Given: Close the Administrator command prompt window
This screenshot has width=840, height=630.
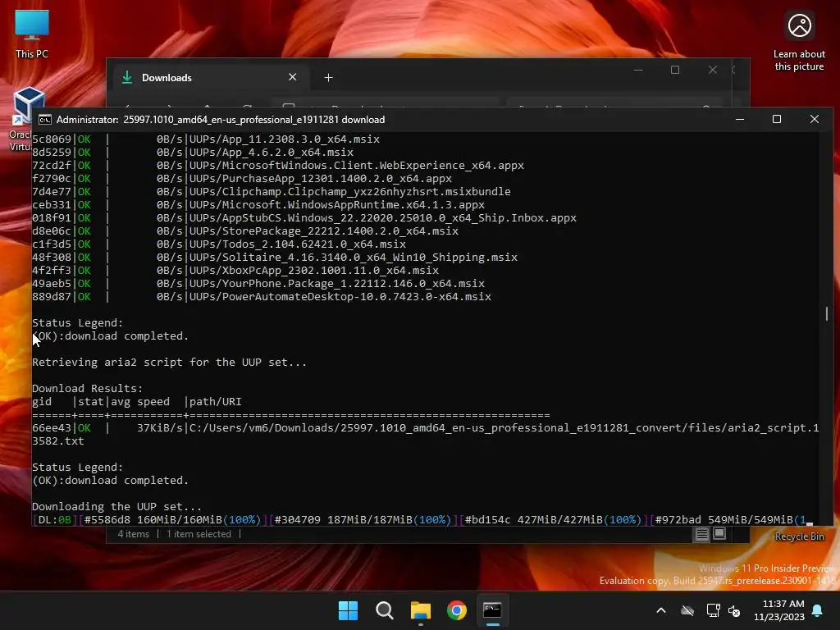Looking at the screenshot, I should click(x=815, y=119).
